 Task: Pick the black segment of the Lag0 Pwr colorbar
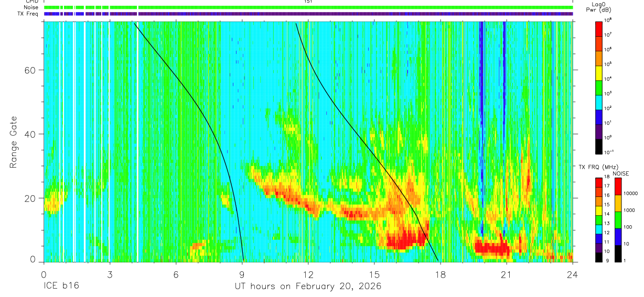tap(599, 146)
